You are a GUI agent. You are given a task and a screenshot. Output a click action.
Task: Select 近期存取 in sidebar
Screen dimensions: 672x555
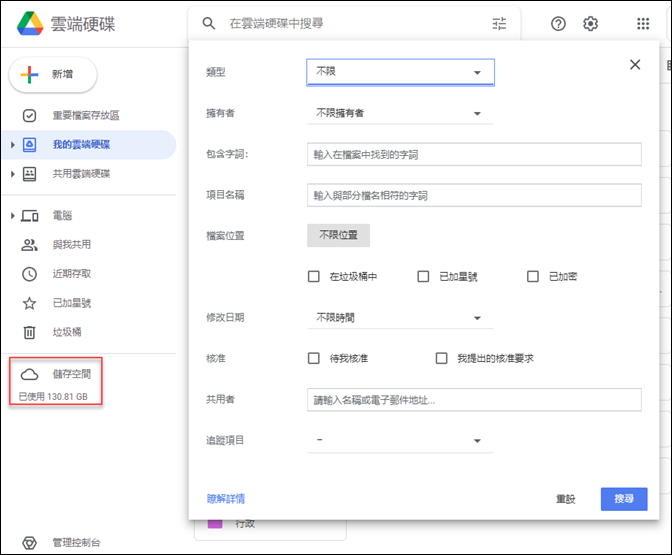tap(72, 274)
